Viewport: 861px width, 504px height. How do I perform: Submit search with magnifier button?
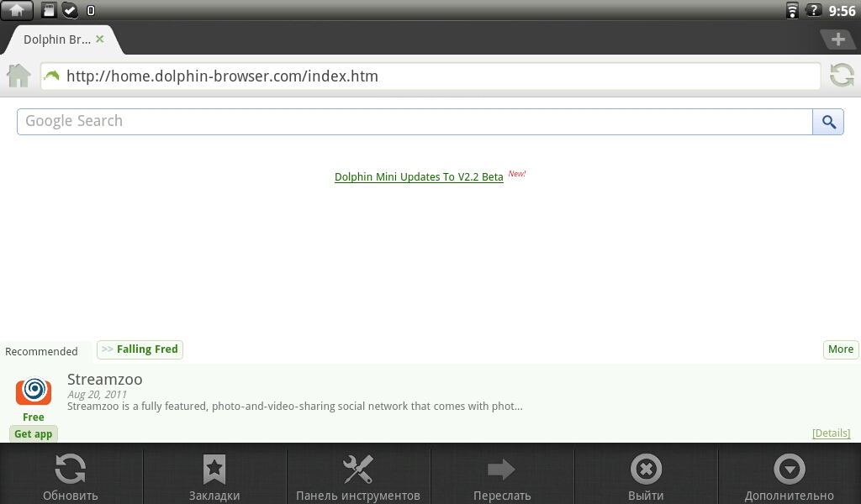[828, 122]
